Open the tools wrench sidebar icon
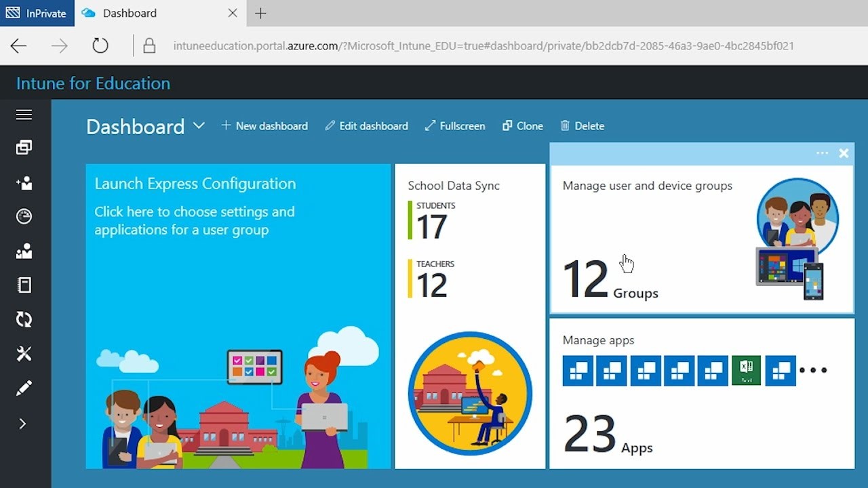The image size is (868, 488). (x=24, y=353)
